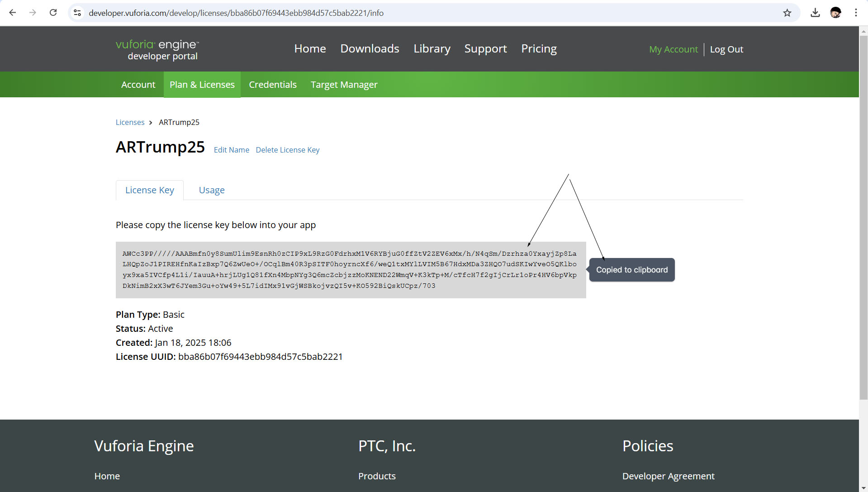Click the browser forward arrow
This screenshot has width=868, height=492.
[x=33, y=13]
